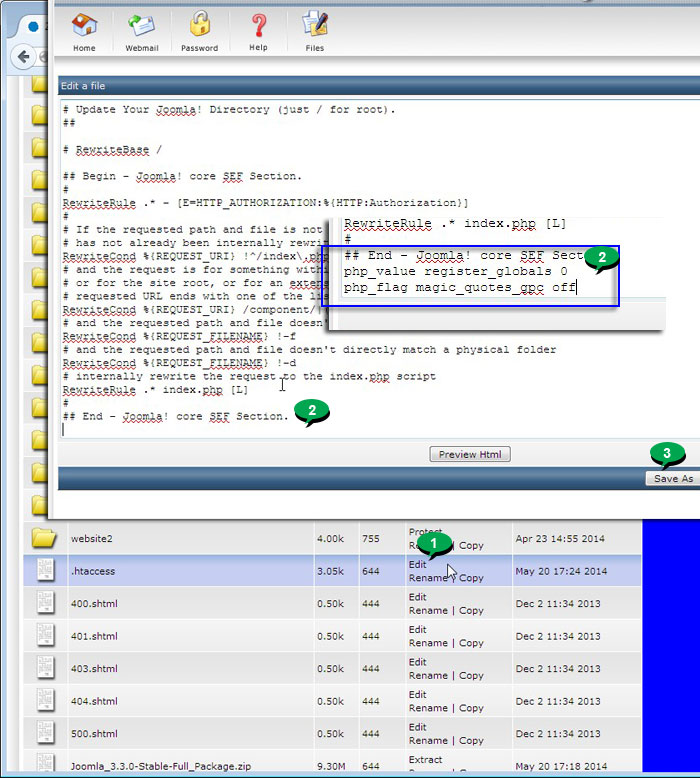Viewport: 700px width, 778px height.
Task: Click Copy for 500.shtml
Action: pyautogui.click(x=471, y=740)
